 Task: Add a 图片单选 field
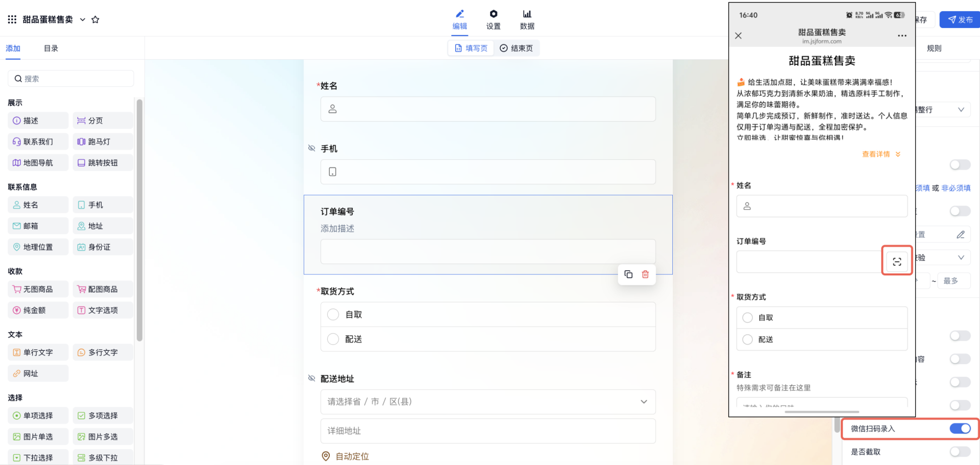(x=38, y=437)
